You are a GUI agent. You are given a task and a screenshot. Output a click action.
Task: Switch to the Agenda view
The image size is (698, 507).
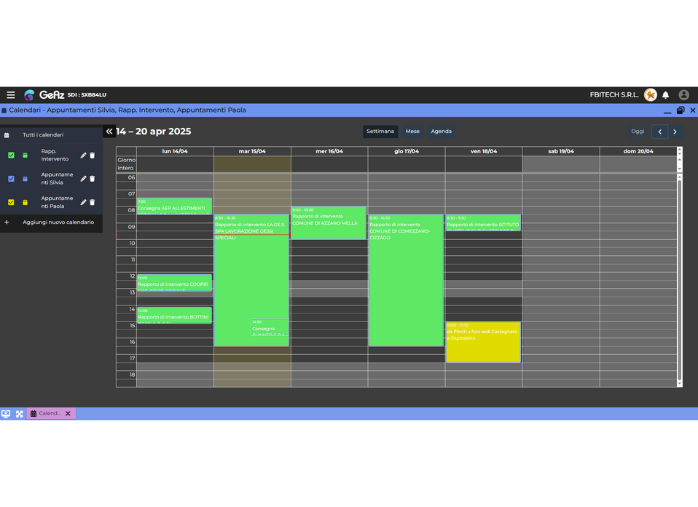pos(441,131)
